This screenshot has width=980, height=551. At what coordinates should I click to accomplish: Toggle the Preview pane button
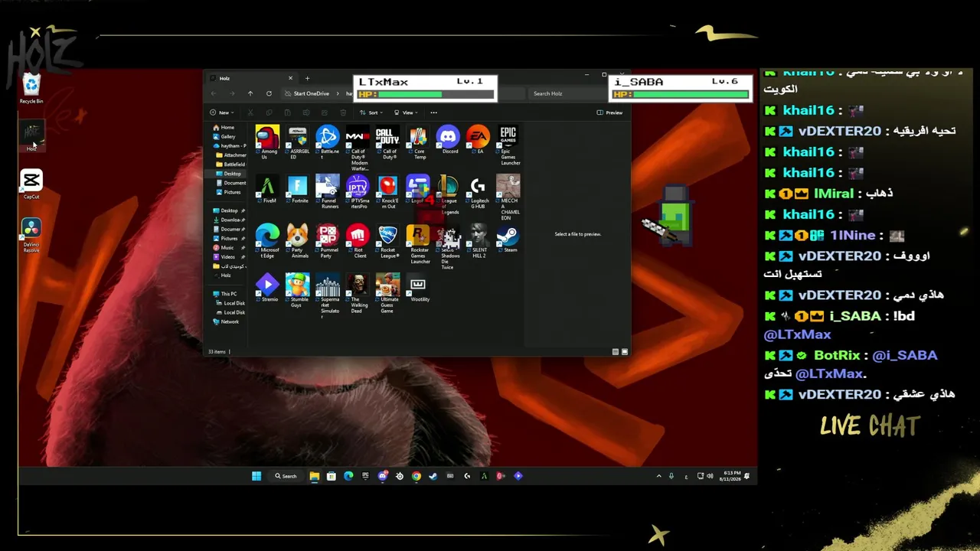click(x=609, y=112)
